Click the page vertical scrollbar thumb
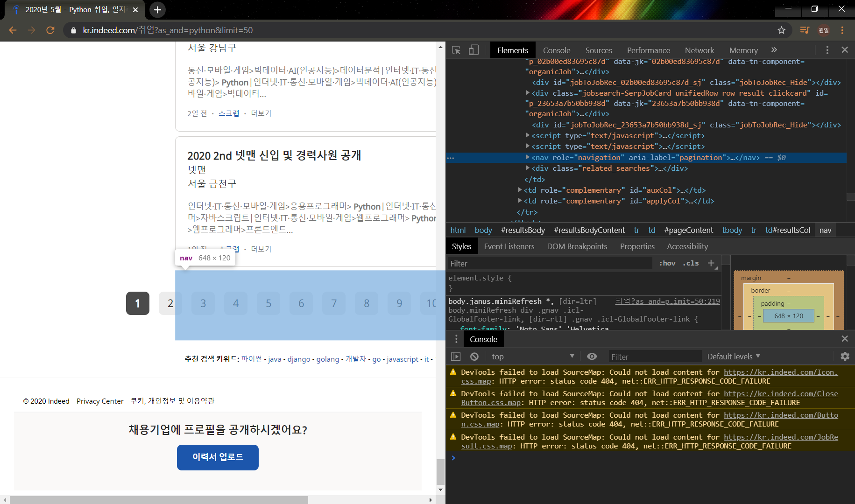855x504 pixels. tap(440, 472)
